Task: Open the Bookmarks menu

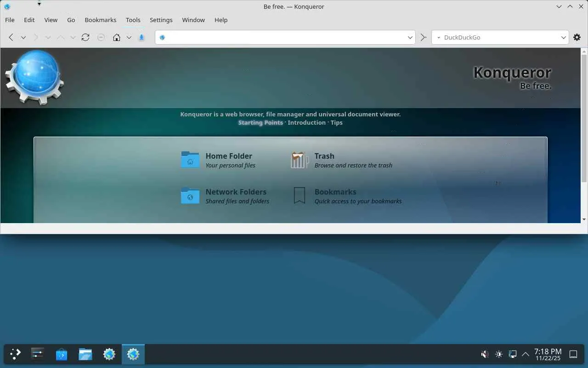Action: tap(101, 20)
